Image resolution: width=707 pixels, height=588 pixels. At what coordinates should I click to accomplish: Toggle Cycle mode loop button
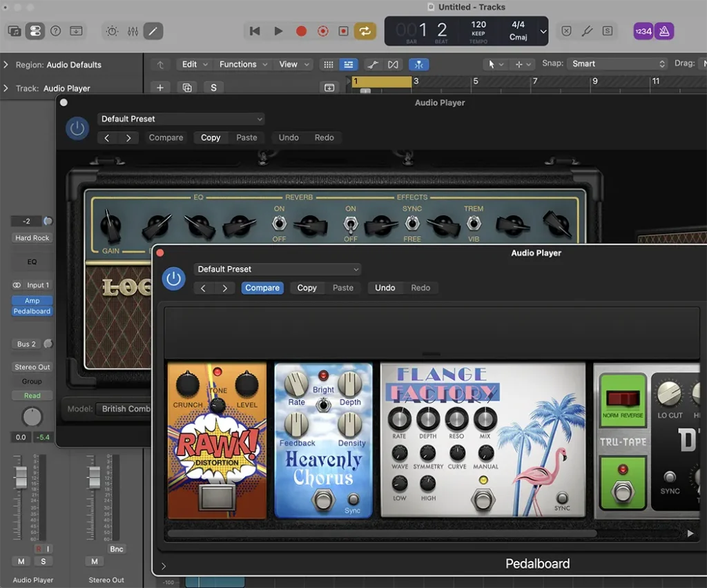coord(365,31)
